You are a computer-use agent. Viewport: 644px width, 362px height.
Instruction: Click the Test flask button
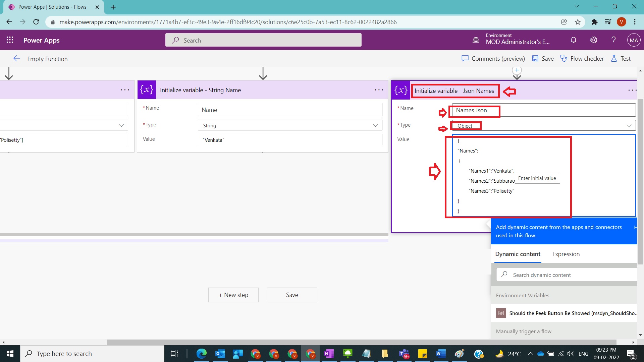[x=621, y=59]
